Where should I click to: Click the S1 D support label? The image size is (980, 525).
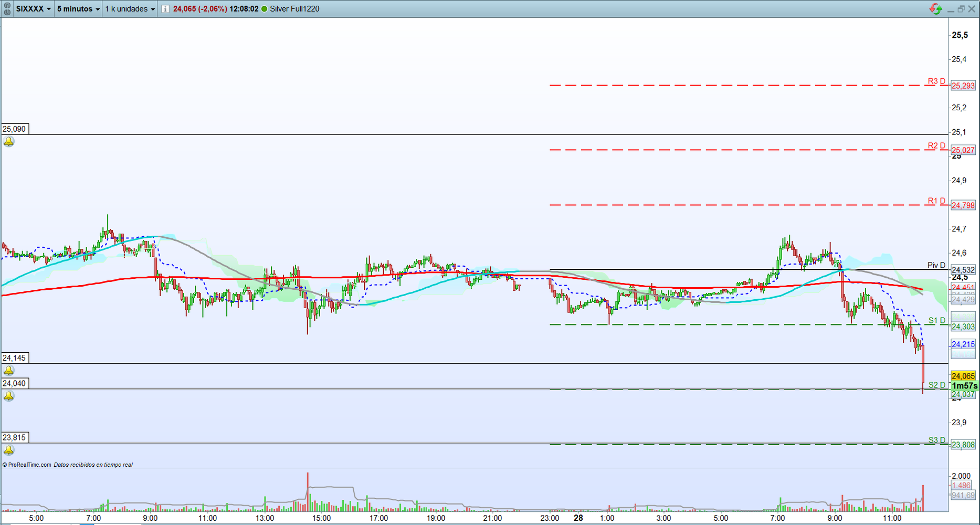tap(937, 321)
